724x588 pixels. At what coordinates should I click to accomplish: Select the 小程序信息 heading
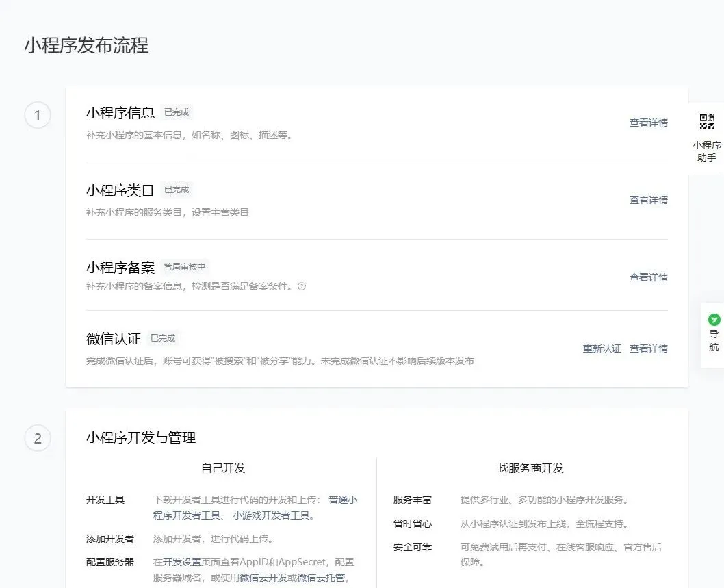[x=120, y=113]
